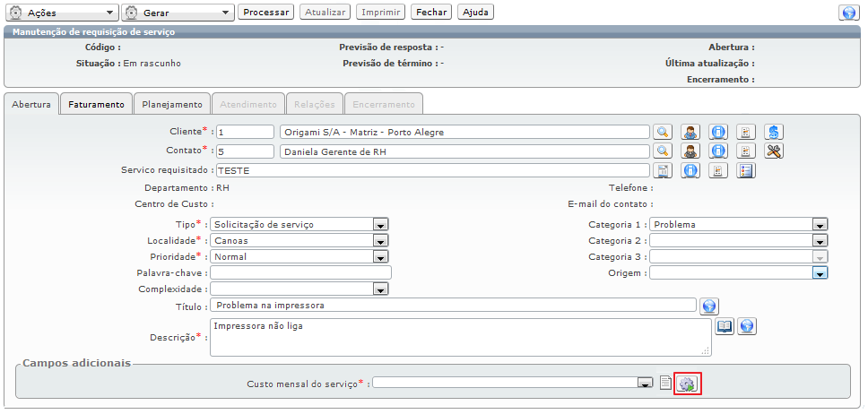
Task: Expand the Origem dropdown
Action: click(819, 273)
